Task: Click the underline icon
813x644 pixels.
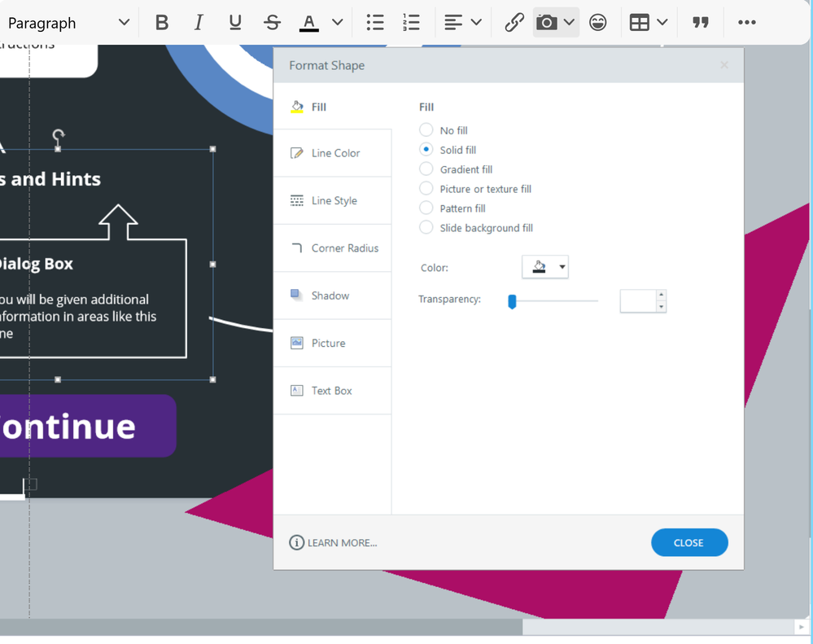Action: (235, 23)
